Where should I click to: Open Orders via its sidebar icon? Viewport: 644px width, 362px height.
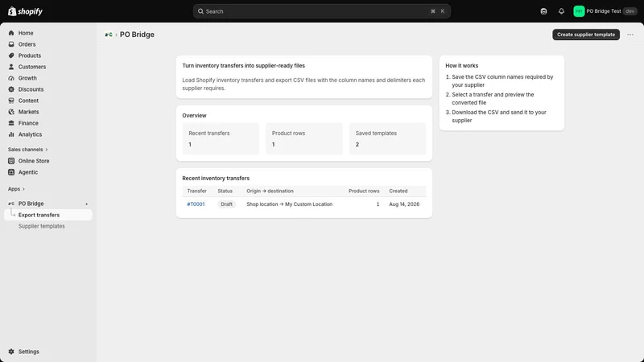coord(11,44)
